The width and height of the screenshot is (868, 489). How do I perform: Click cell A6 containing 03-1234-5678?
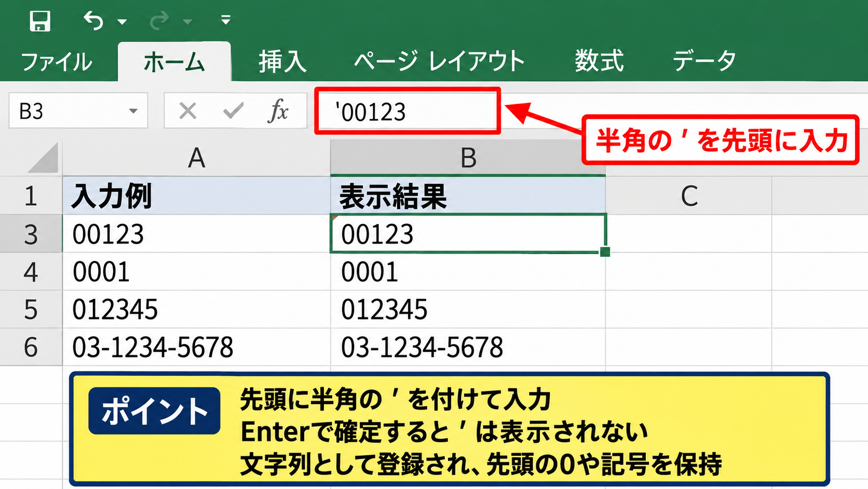(196, 347)
